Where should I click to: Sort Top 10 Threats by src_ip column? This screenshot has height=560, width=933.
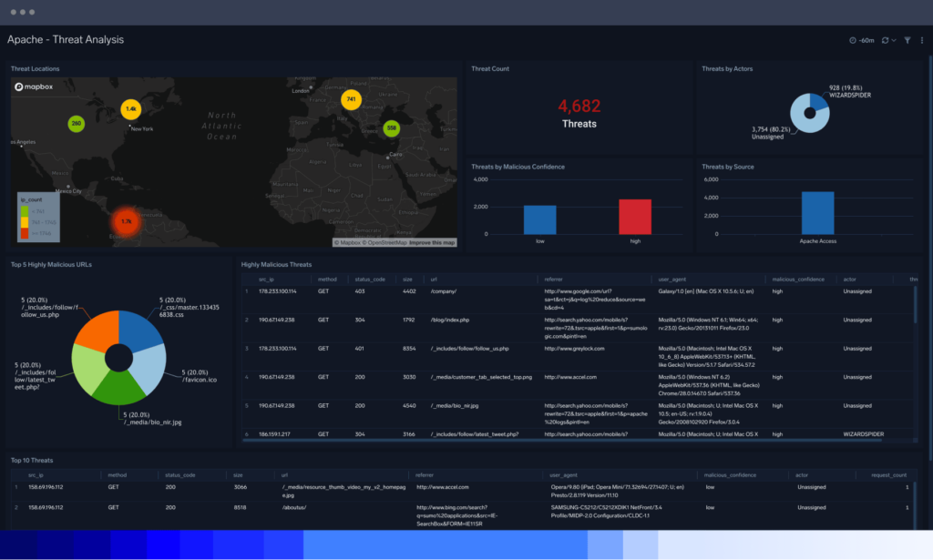(x=36, y=475)
